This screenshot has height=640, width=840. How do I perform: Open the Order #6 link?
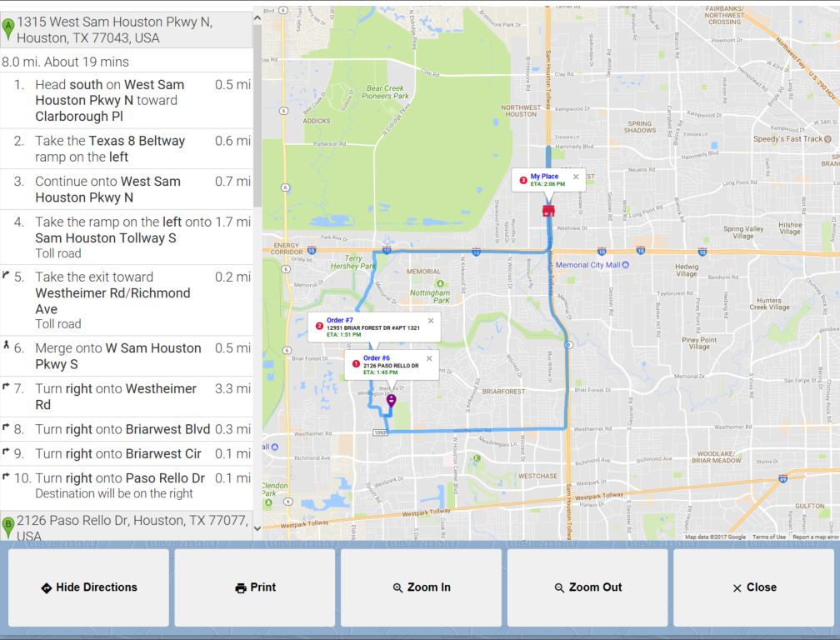pyautogui.click(x=377, y=357)
